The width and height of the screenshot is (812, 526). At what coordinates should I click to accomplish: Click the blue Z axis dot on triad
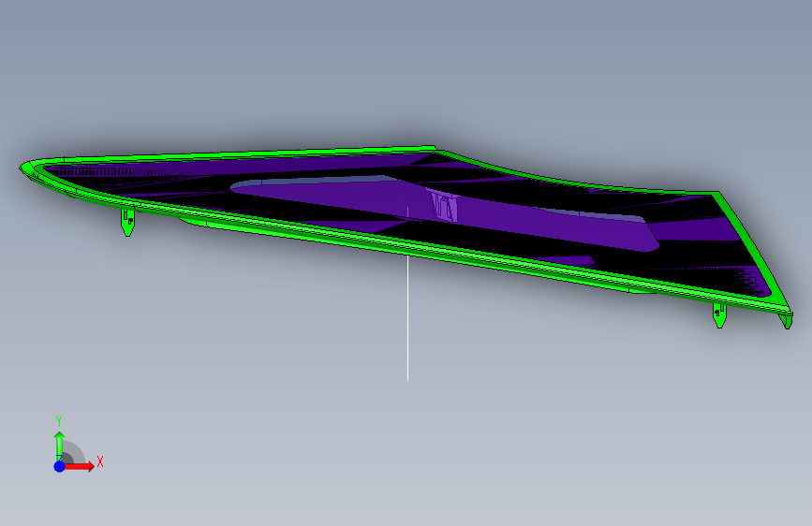coord(60,466)
